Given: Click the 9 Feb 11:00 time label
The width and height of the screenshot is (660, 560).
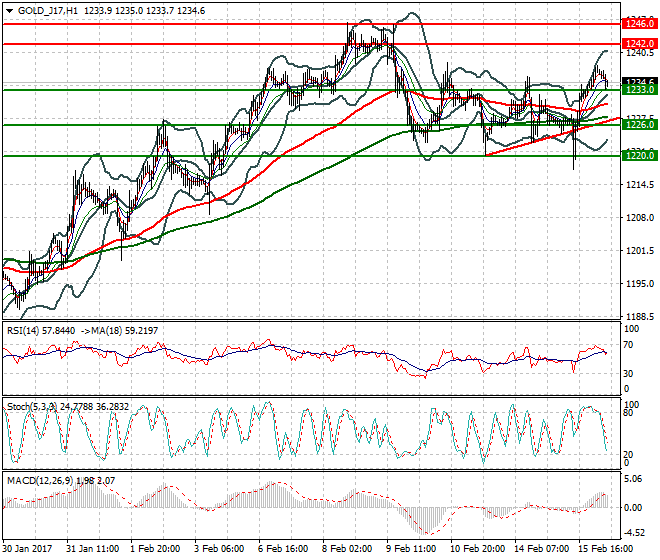Looking at the screenshot, I should (x=412, y=549).
